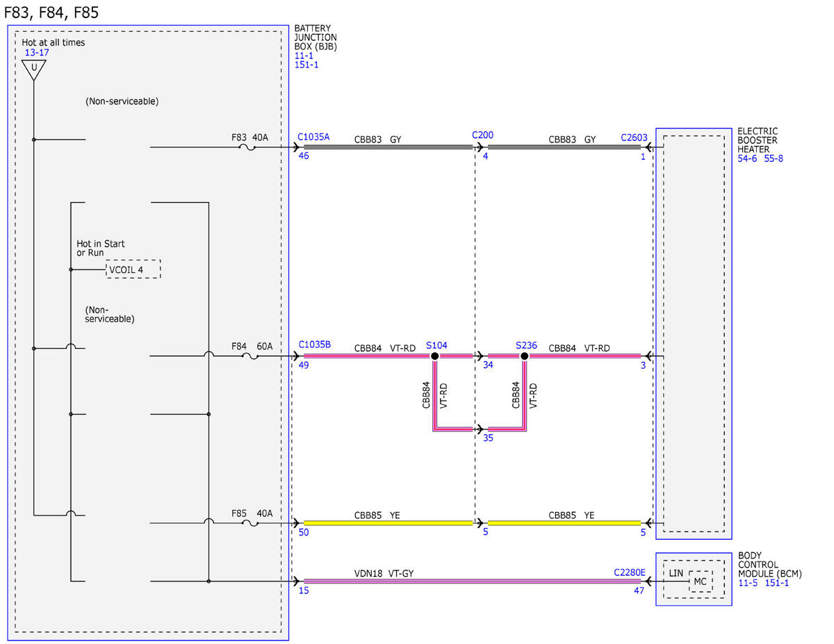Click the S104 splice dot
Image resolution: width=834 pixels, height=644 pixels.
434,356
